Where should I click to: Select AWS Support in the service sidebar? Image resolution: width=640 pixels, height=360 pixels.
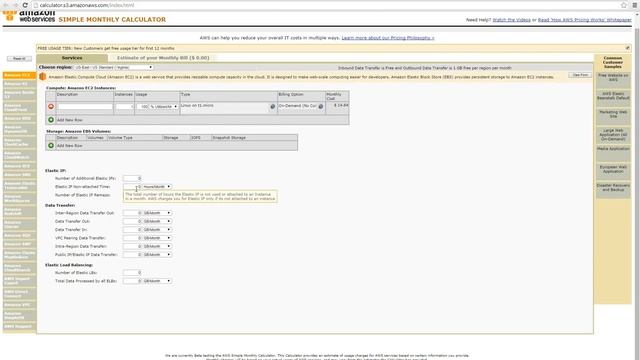pos(19,327)
